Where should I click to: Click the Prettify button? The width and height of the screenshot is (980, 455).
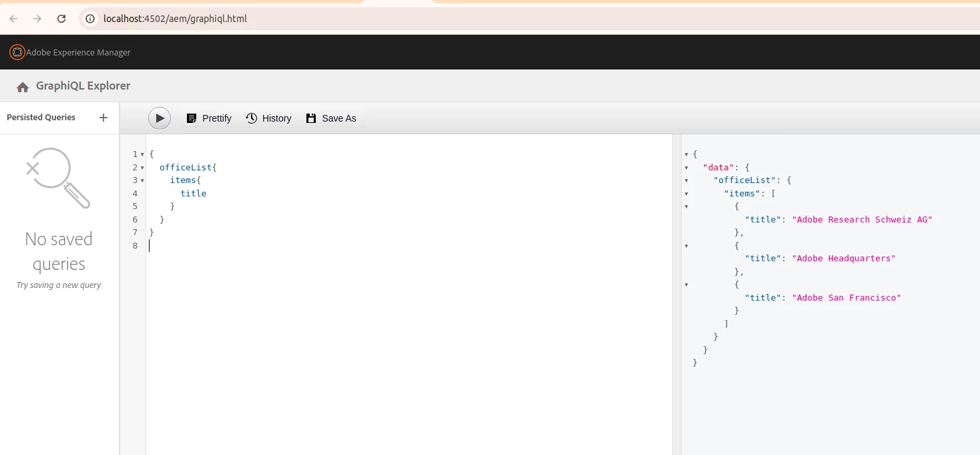(x=208, y=118)
